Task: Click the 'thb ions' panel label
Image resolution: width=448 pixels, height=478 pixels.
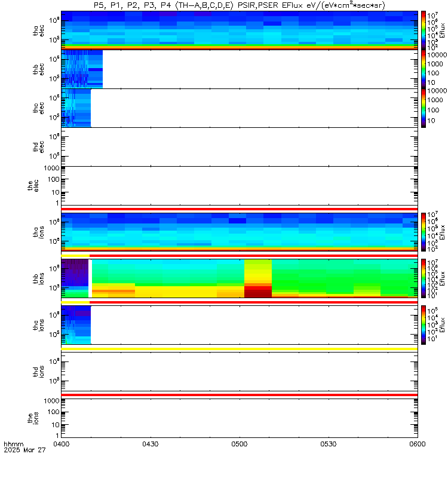Action: pos(38,278)
